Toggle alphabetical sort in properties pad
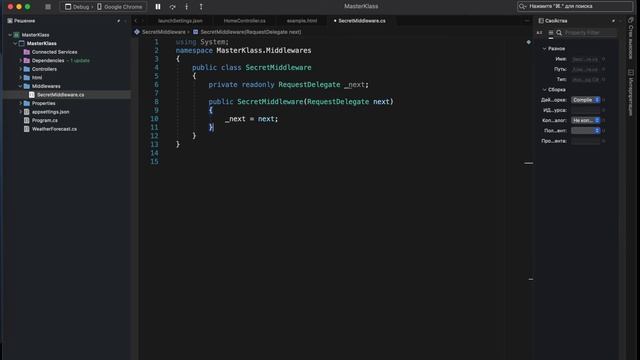Screen dimensions: 640x360 (x=540, y=33)
